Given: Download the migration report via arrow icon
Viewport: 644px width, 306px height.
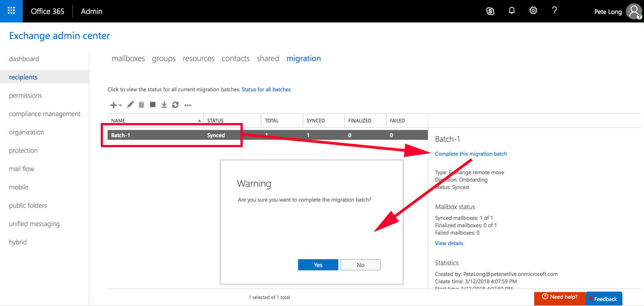Looking at the screenshot, I should (x=164, y=104).
